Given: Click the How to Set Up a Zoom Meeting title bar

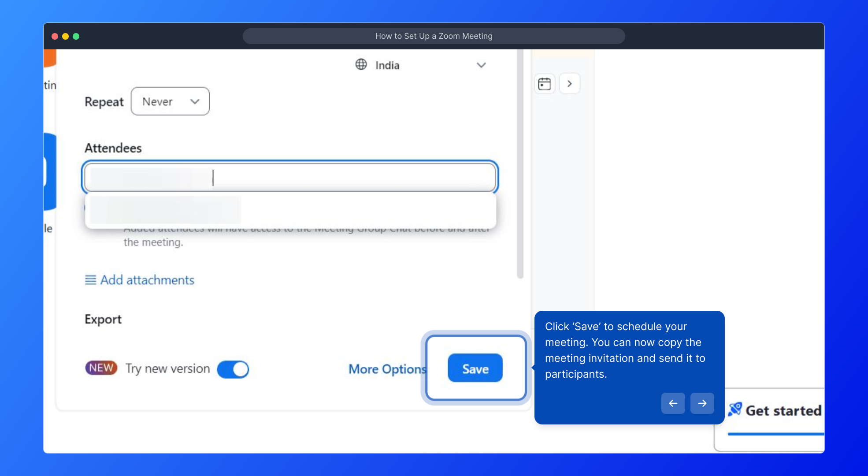Looking at the screenshot, I should pyautogui.click(x=434, y=36).
